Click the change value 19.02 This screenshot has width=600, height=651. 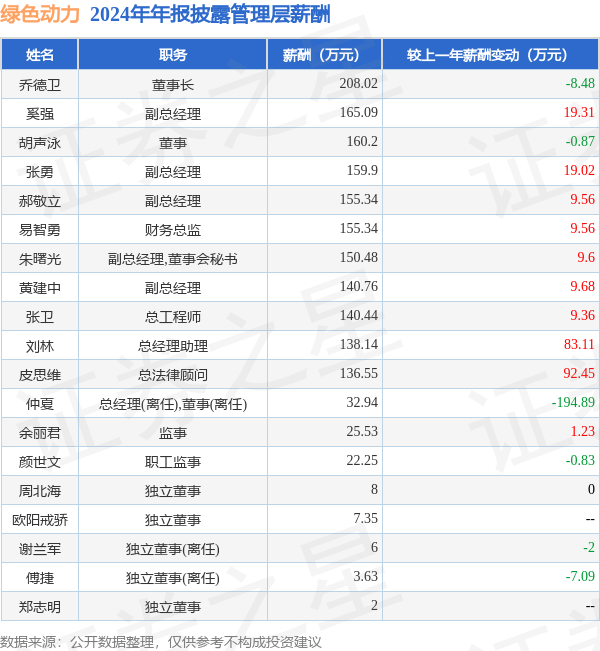click(579, 171)
